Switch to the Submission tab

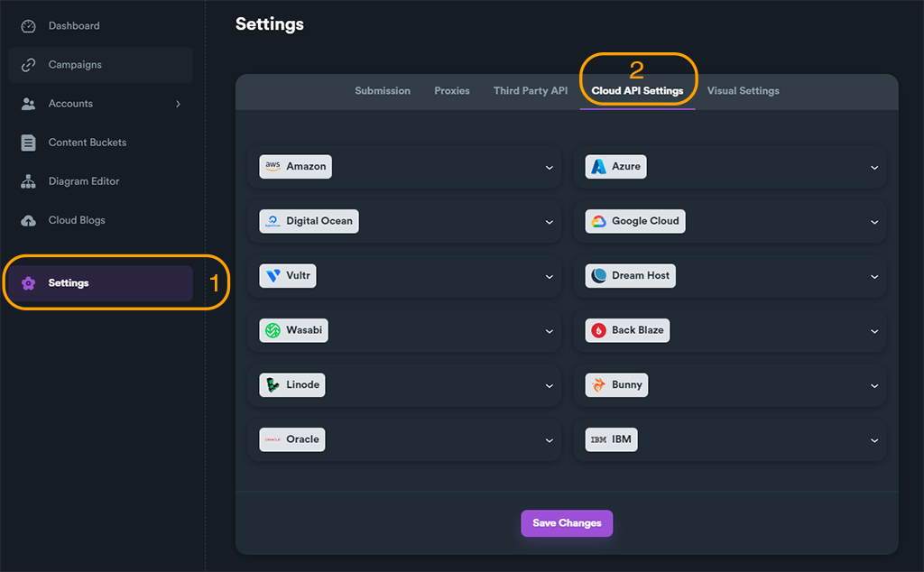pyautogui.click(x=383, y=91)
